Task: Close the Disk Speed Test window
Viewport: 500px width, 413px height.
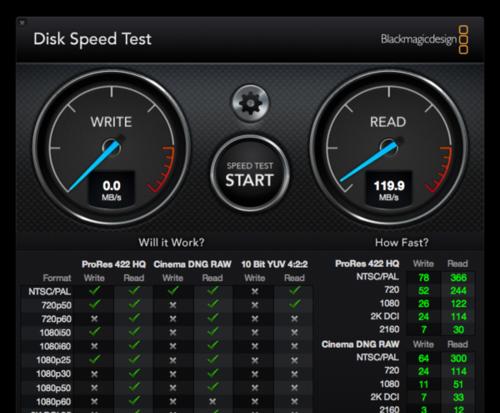Action: tap(22, 23)
